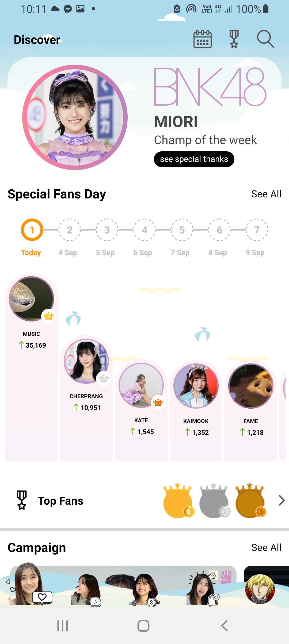The image size is (289, 644).
Task: Open KAIMOOK ranking avatar
Action: coord(196,386)
